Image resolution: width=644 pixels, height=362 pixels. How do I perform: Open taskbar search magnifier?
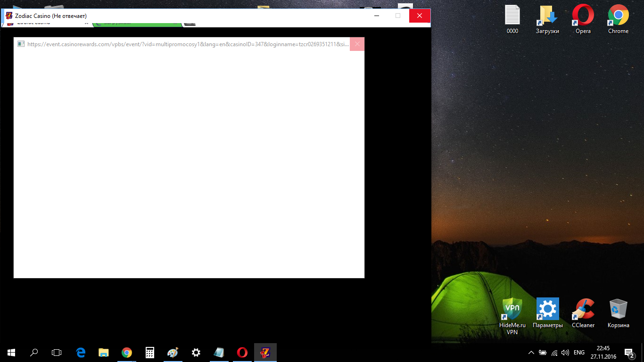[34, 352]
